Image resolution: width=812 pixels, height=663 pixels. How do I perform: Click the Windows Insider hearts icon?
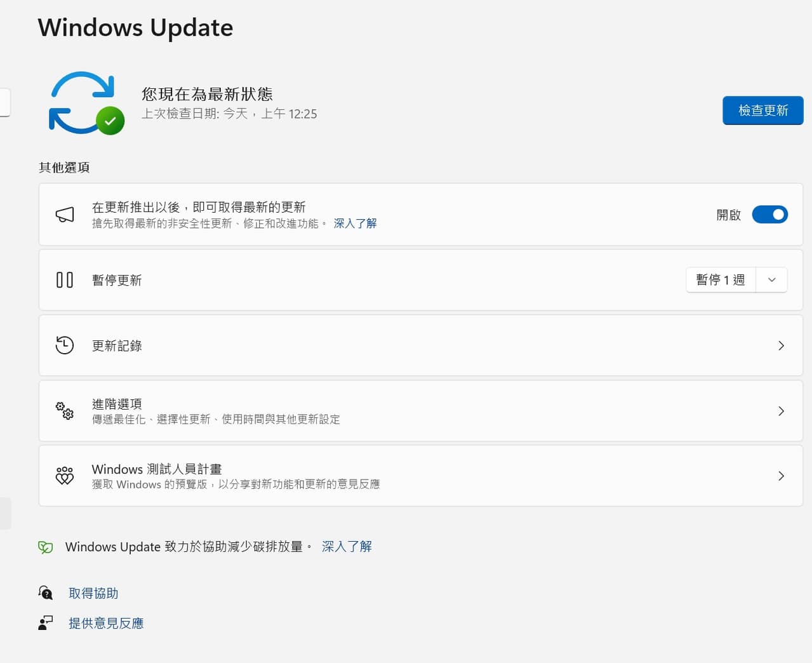pyautogui.click(x=65, y=476)
